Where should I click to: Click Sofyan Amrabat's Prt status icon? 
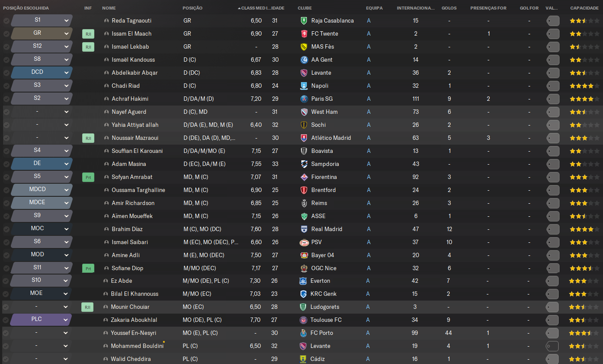88,177
